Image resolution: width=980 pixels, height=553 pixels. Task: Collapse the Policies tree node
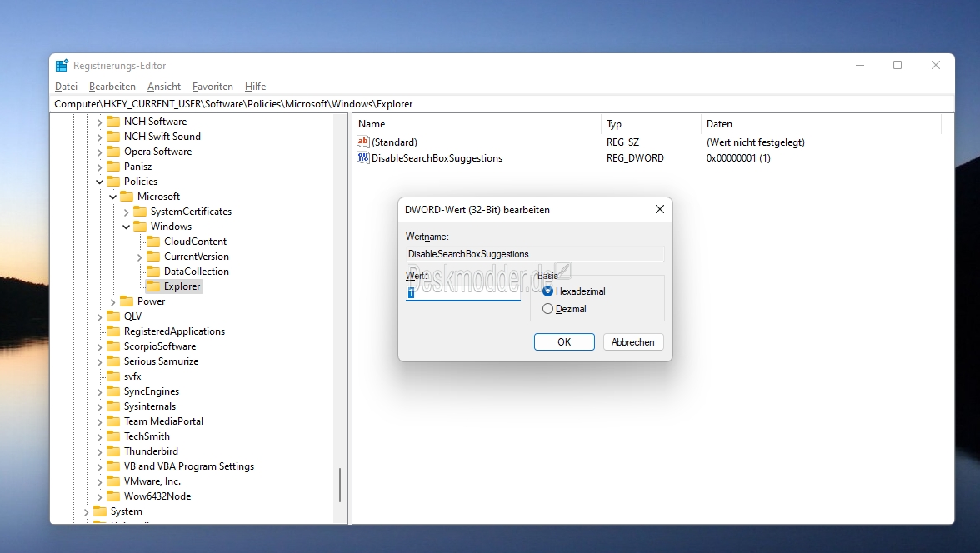tap(100, 182)
